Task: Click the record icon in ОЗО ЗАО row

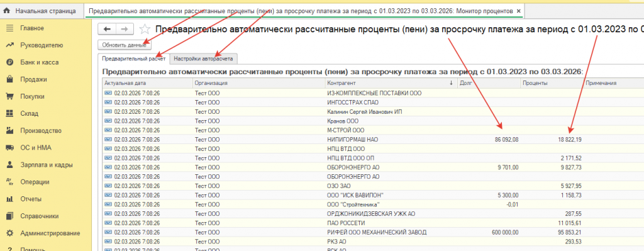Action: tap(108, 186)
